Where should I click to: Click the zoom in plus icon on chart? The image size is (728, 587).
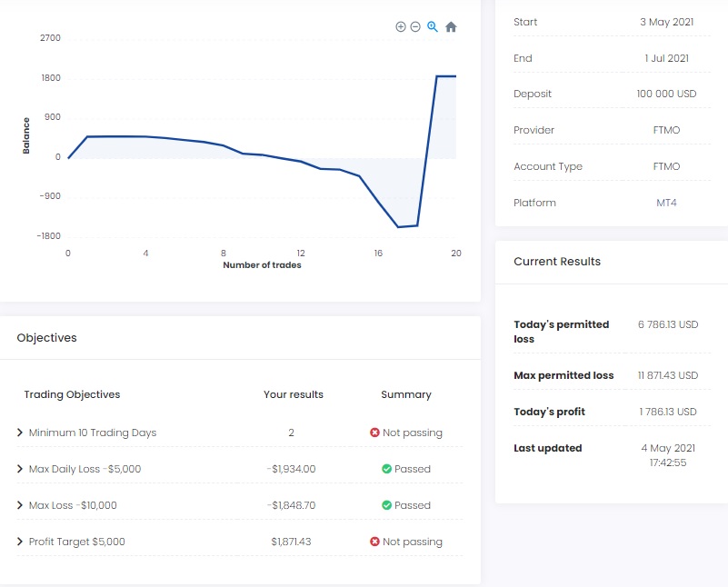click(x=401, y=27)
